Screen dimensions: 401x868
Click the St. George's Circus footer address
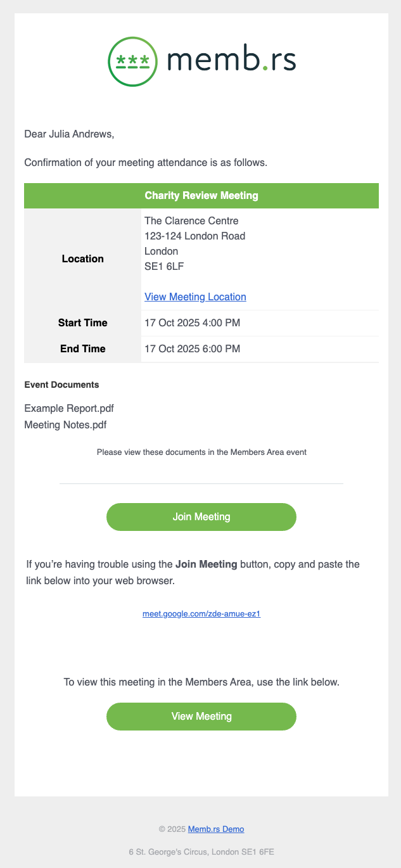201,852
